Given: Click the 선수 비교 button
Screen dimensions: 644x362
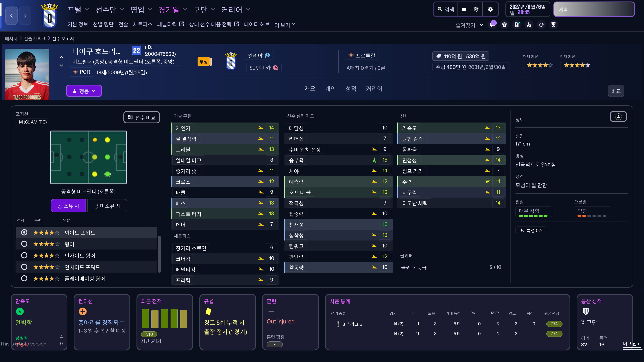Looking at the screenshot, I should click(142, 117).
